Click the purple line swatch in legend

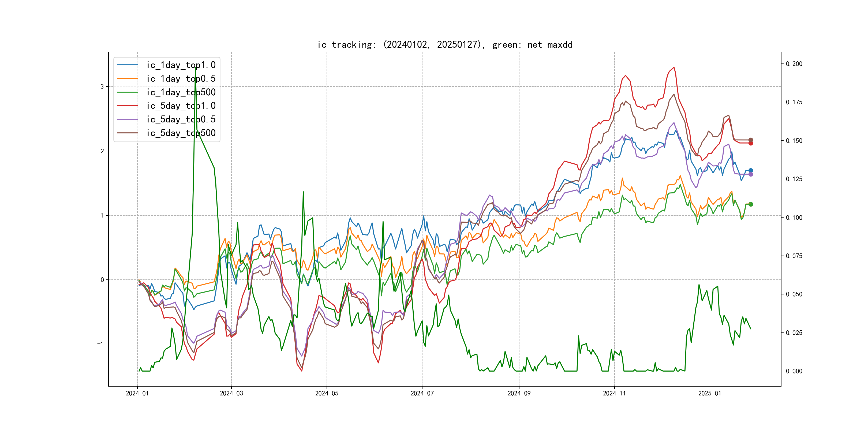127,119
